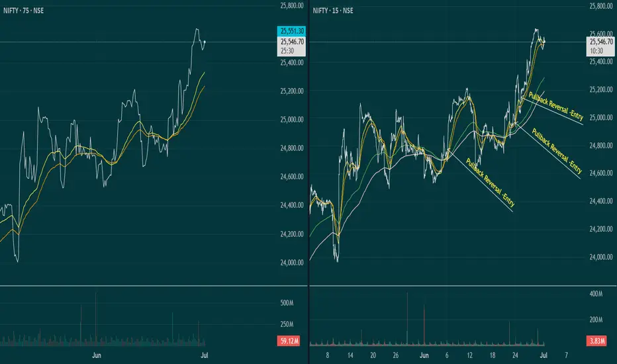The height and width of the screenshot is (364, 617).
Task: Click 24,000.00 on the left price scale
Action: [x=291, y=263]
